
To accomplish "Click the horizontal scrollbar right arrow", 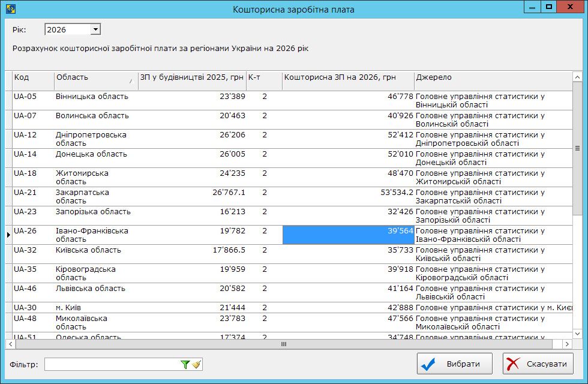I will [x=567, y=344].
